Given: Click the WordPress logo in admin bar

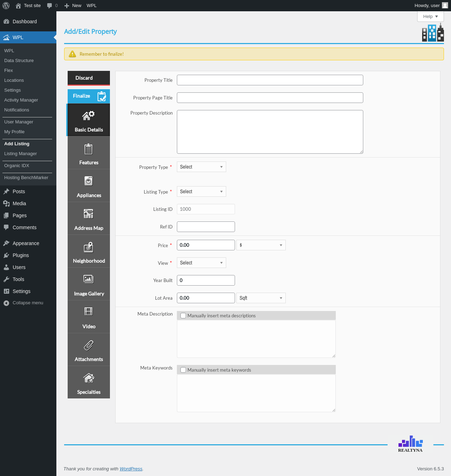Looking at the screenshot, I should pos(6,6).
